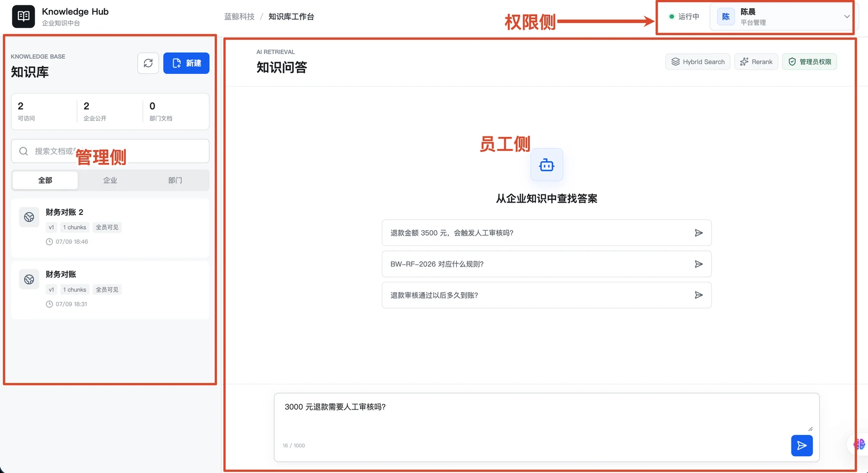The height and width of the screenshot is (473, 868).
Task: Toggle the Rerank option
Action: (x=756, y=62)
